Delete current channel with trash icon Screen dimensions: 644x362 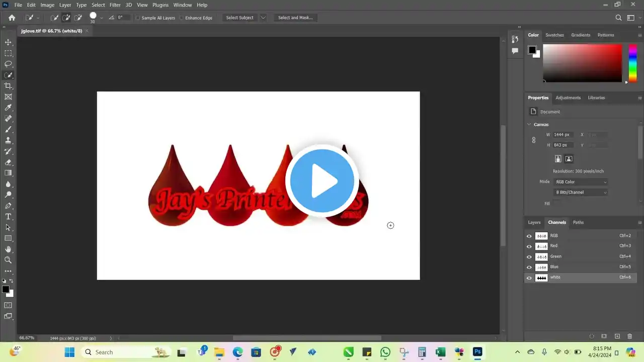point(629,336)
